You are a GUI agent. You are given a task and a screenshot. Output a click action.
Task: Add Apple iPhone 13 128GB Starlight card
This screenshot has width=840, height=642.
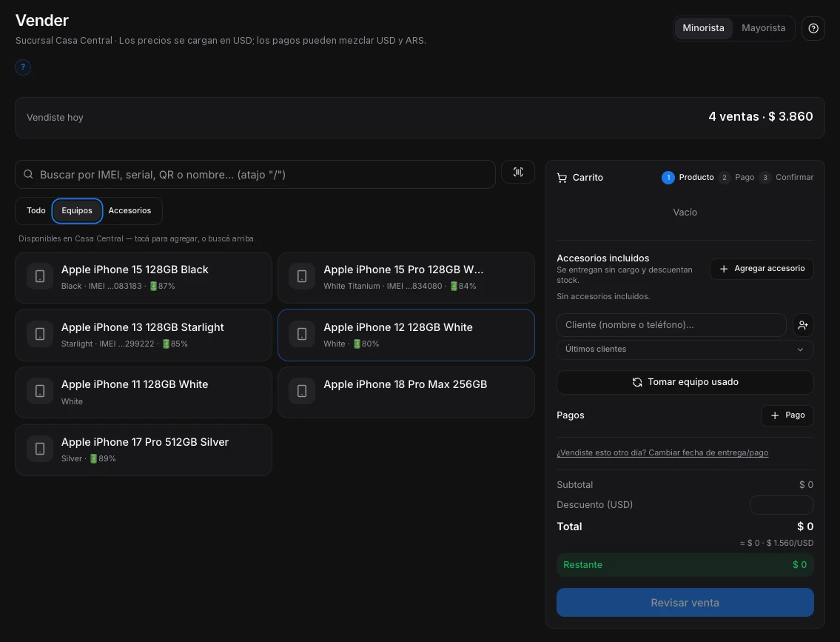click(x=144, y=335)
